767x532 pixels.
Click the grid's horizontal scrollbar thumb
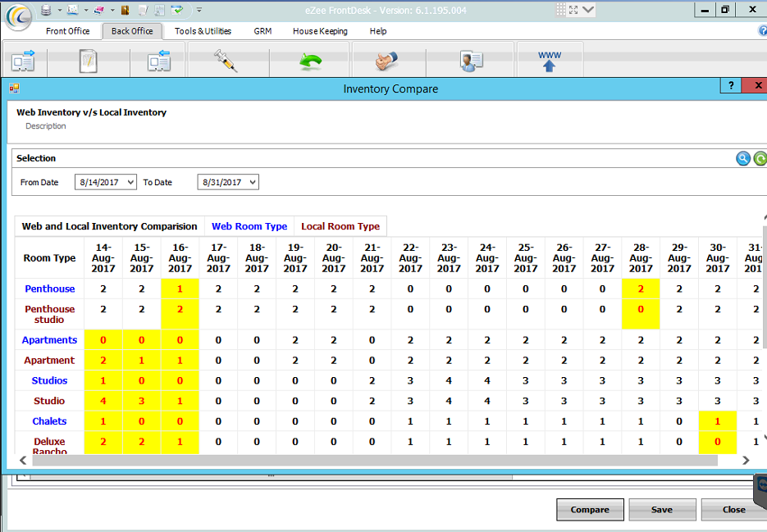pos(375,460)
